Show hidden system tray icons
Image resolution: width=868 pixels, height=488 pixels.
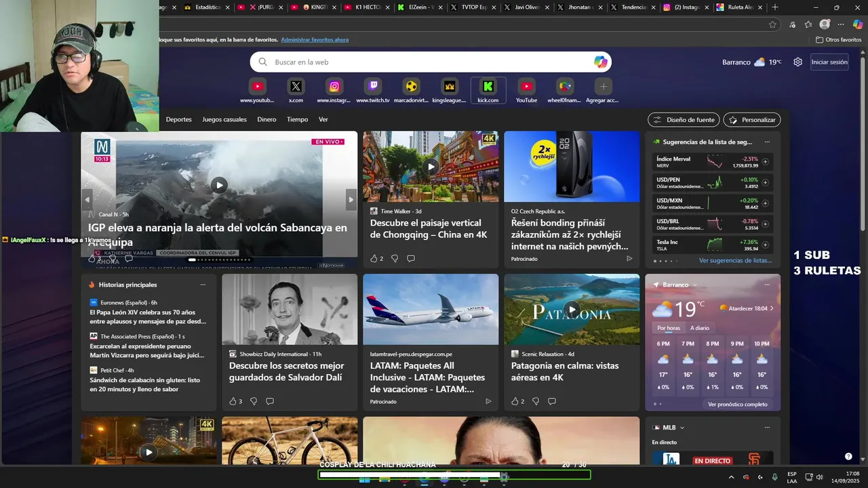(731, 477)
